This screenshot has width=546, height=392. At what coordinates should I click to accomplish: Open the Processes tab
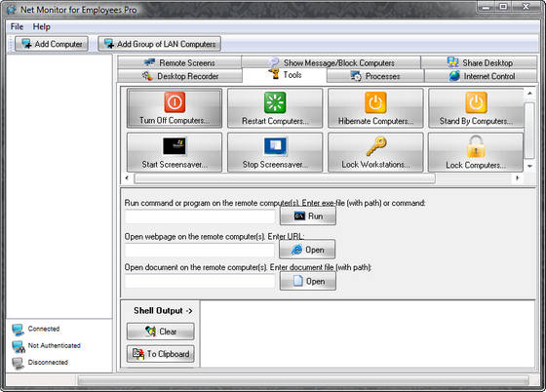[375, 76]
